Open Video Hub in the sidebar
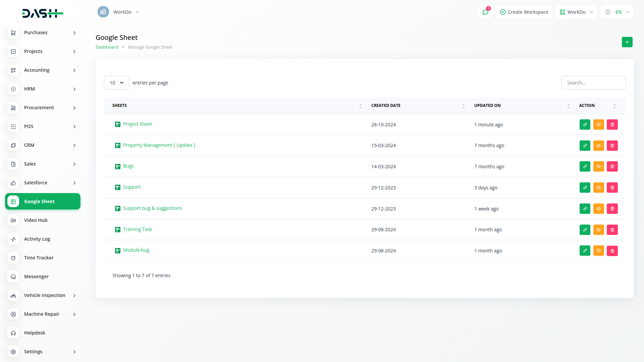This screenshot has height=362, width=644. (36, 220)
